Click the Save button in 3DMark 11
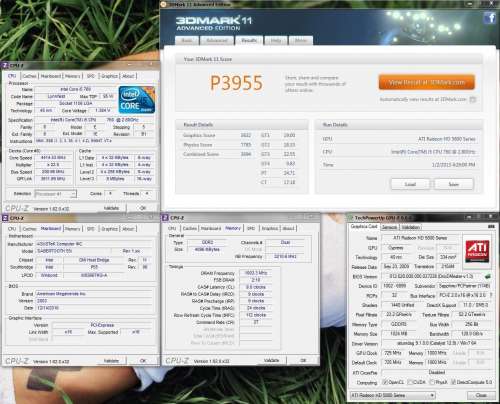 pos(454,184)
